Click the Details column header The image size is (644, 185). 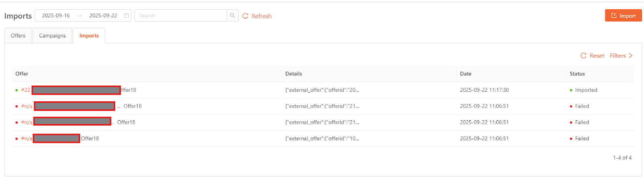tap(293, 74)
